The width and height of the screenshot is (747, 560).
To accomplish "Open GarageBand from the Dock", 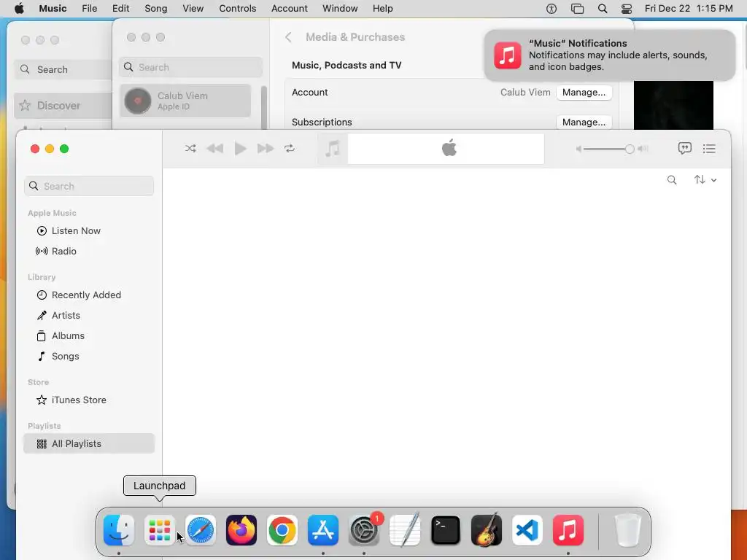I will (x=487, y=530).
